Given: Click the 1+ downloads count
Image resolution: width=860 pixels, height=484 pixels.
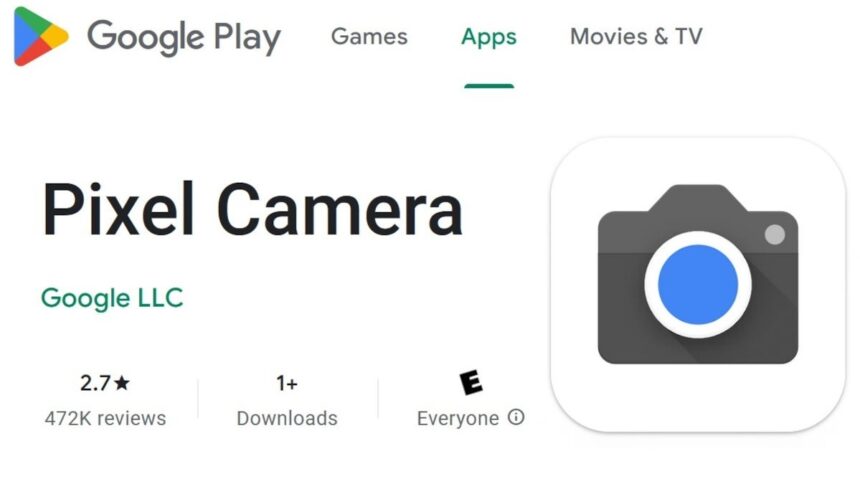Looking at the screenshot, I should (287, 383).
